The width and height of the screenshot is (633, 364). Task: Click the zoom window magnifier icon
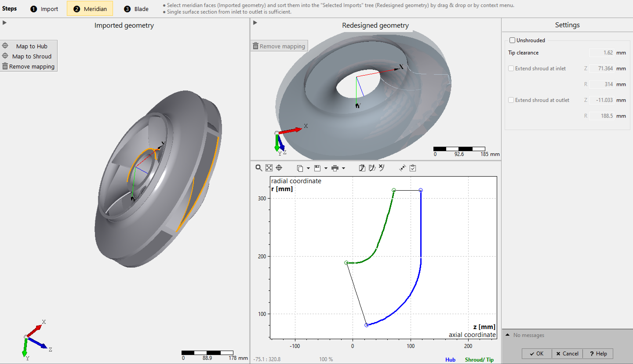259,168
